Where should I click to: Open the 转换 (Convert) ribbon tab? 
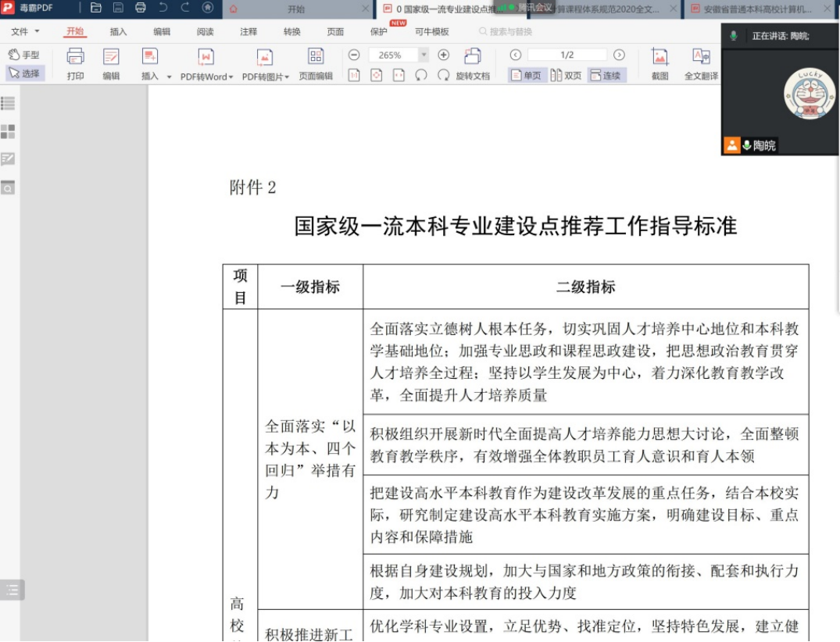[x=291, y=32]
